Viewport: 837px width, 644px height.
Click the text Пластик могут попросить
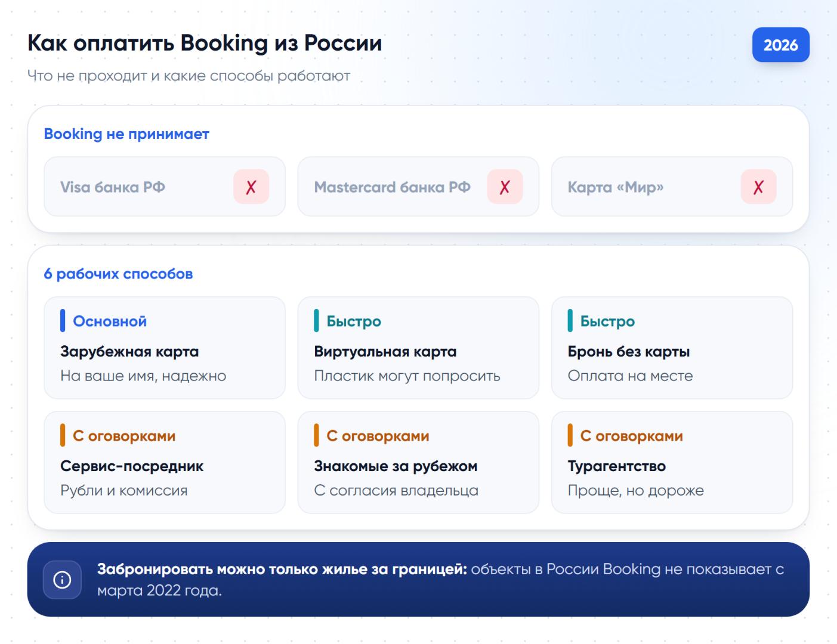click(x=407, y=376)
